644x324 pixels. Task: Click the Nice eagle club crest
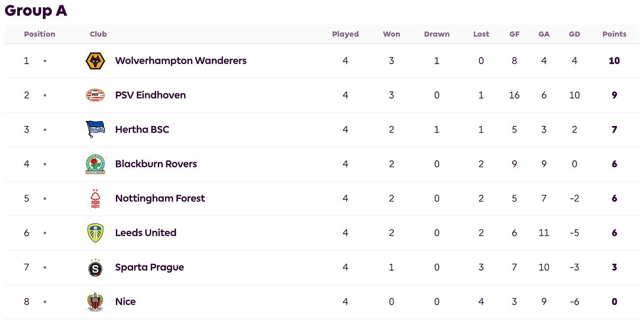[x=95, y=302]
